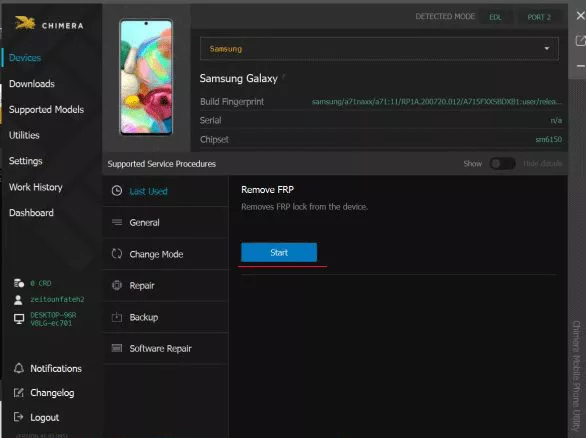Viewport: 586px width, 438px height.
Task: Click the Remove FRP heading
Action: pos(268,190)
